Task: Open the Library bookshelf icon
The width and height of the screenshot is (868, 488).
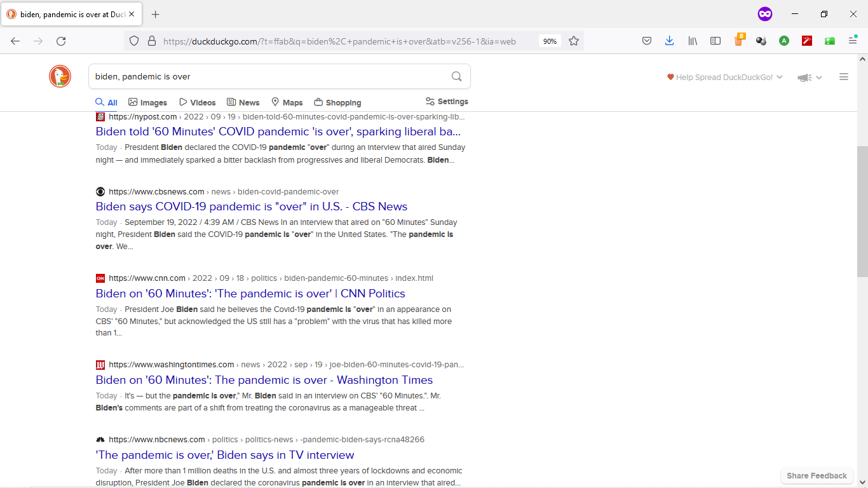Action: (x=693, y=41)
